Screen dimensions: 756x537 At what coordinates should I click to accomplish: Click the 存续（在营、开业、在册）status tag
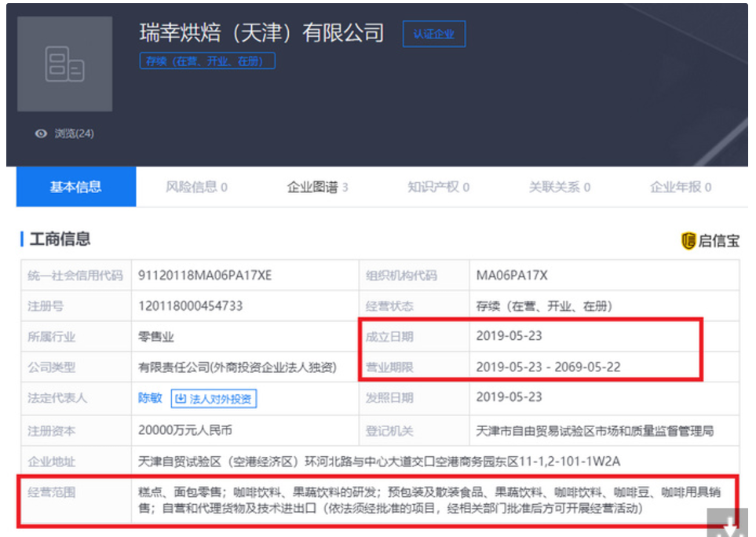(207, 60)
